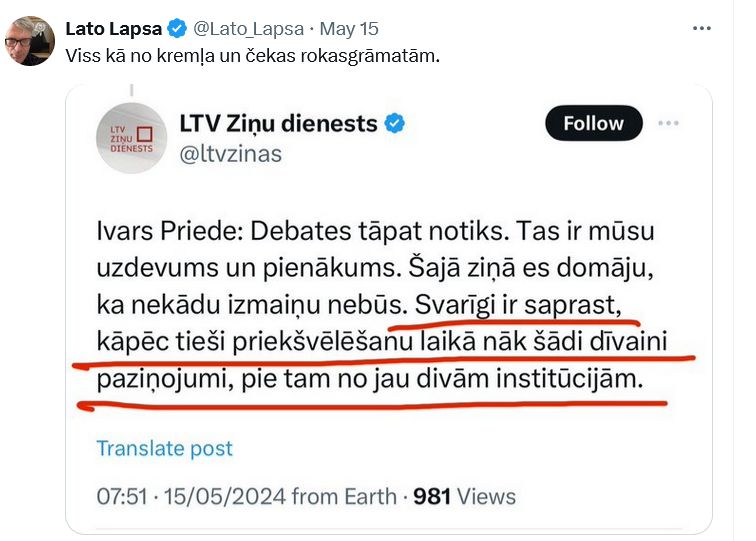The image size is (756, 541).
Task: Click the @ltvzinas handle
Action: (x=230, y=153)
